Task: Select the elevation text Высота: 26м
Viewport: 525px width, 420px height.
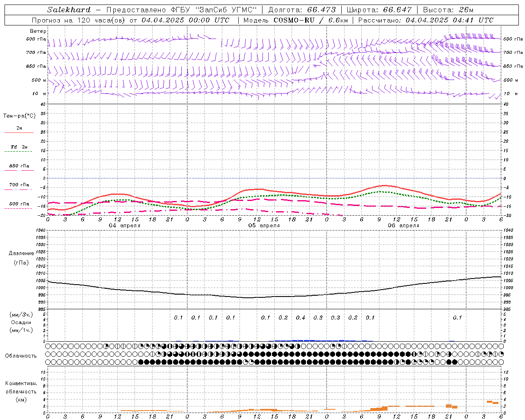Action: tap(448, 10)
